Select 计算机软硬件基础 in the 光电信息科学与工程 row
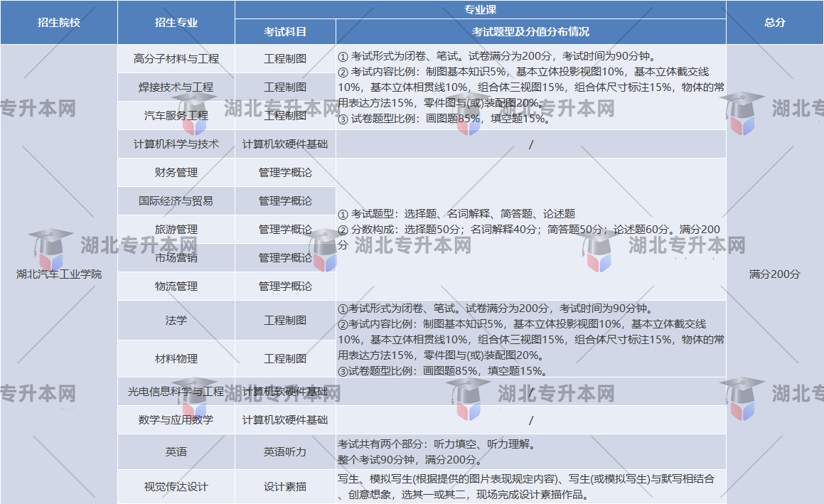Viewport: 824px width, 504px height. [285, 392]
